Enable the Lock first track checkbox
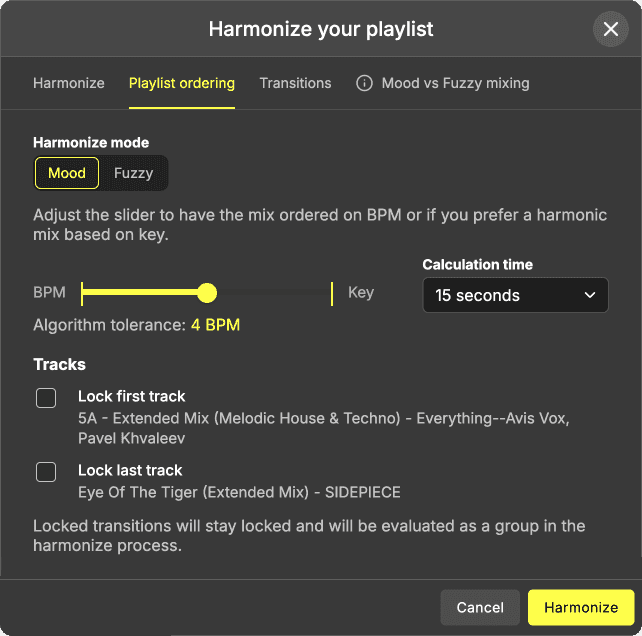This screenshot has height=636, width=642. click(x=46, y=398)
